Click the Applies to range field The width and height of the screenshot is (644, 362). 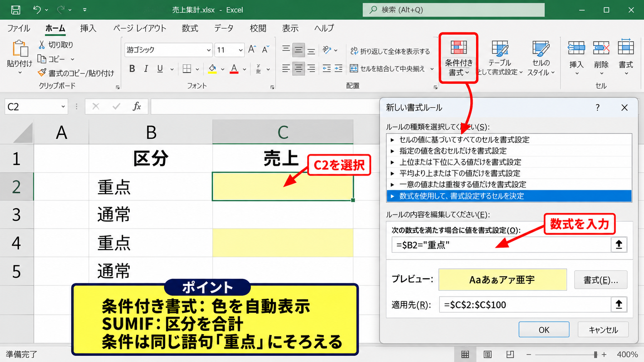pos(525,305)
